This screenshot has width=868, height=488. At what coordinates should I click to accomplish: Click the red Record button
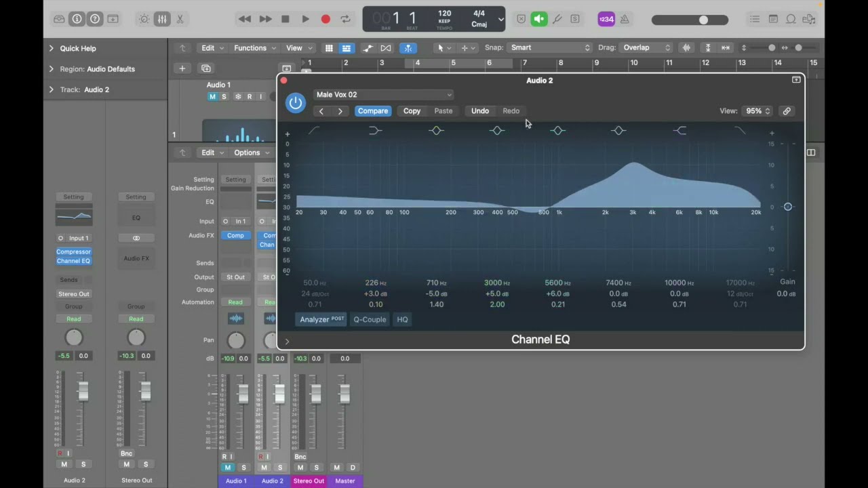pyautogui.click(x=325, y=19)
